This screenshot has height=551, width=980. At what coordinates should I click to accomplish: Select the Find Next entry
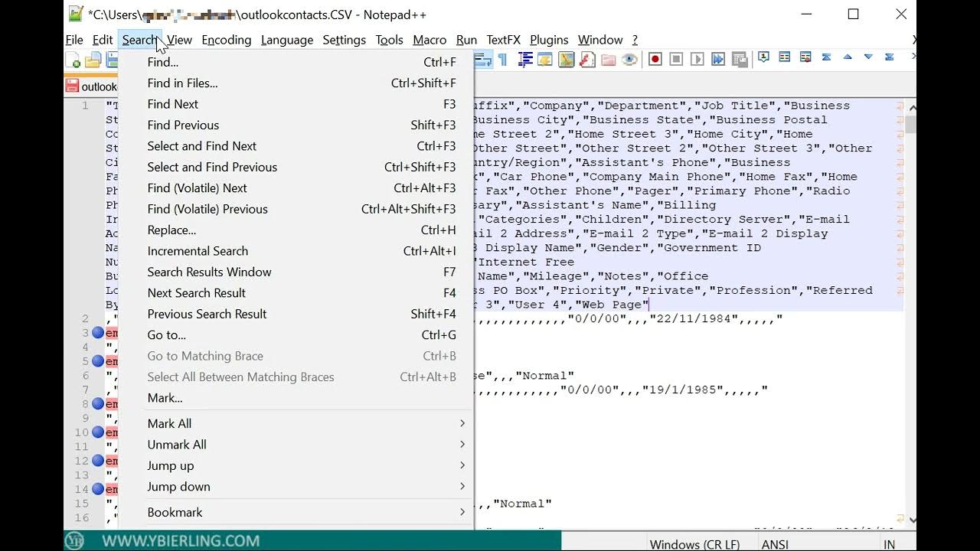296,104
